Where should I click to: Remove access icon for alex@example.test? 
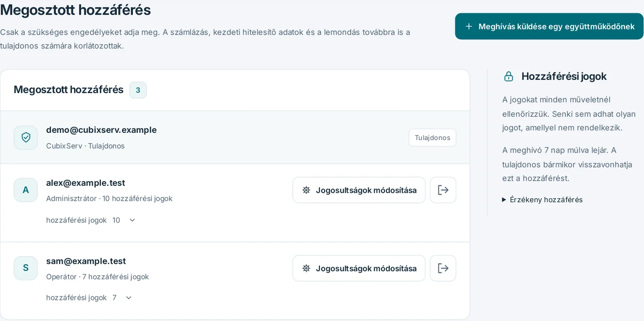[x=443, y=190]
